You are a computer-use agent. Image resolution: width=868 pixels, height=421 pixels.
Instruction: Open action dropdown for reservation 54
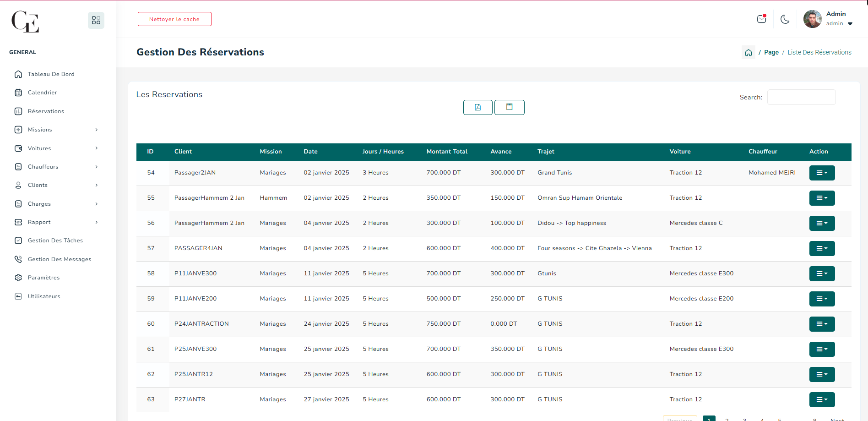coord(822,173)
